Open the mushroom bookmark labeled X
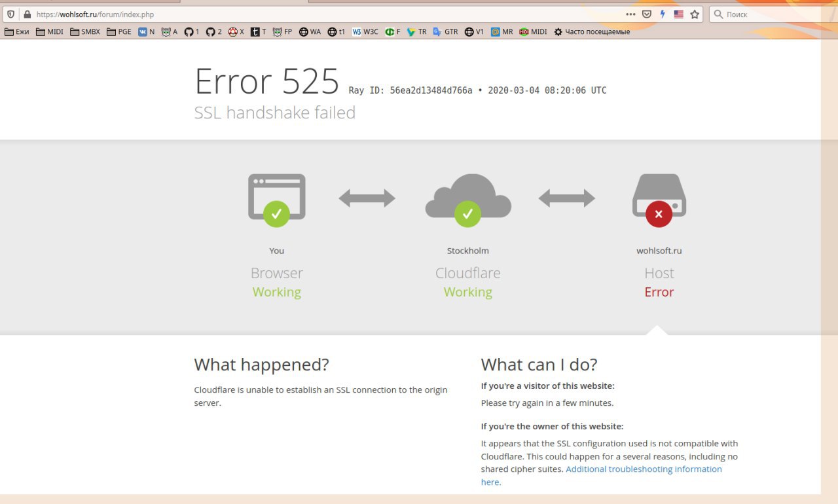 tap(236, 31)
